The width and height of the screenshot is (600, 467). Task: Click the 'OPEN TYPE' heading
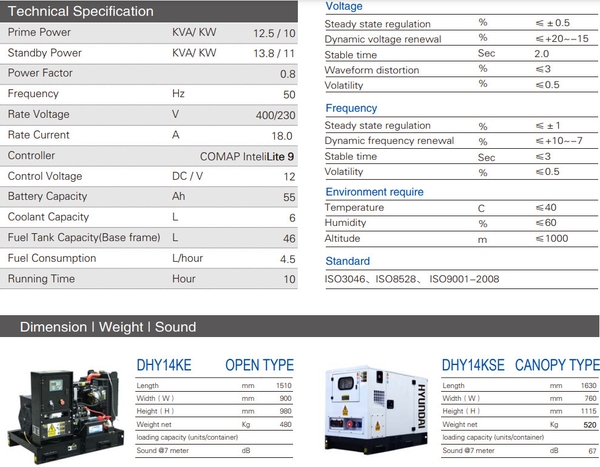coord(259,365)
